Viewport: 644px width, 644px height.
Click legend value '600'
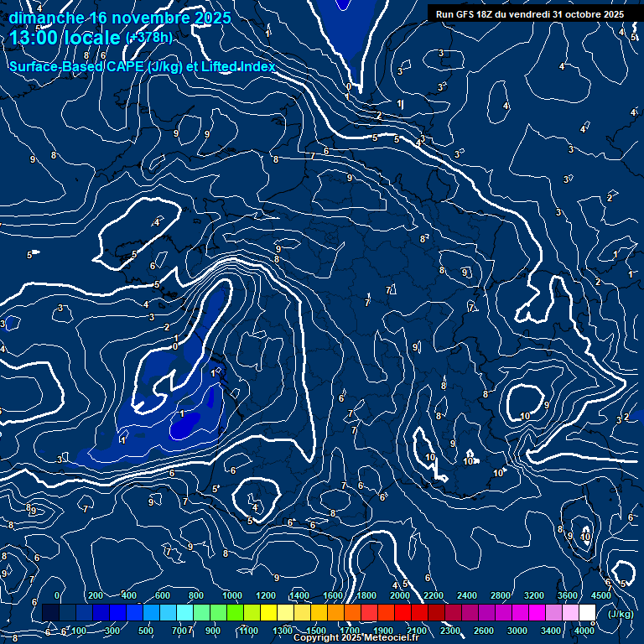tap(163, 595)
